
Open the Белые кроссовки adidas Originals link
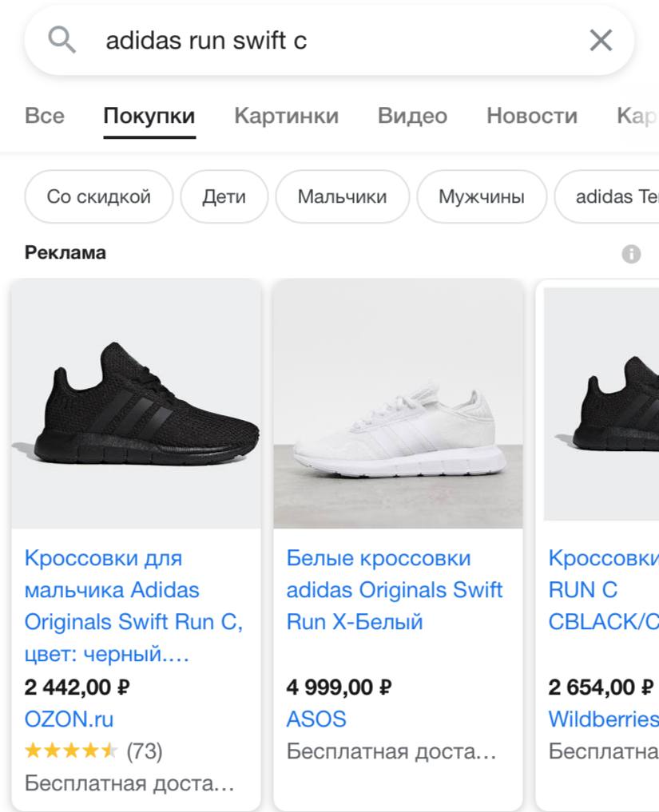(395, 590)
